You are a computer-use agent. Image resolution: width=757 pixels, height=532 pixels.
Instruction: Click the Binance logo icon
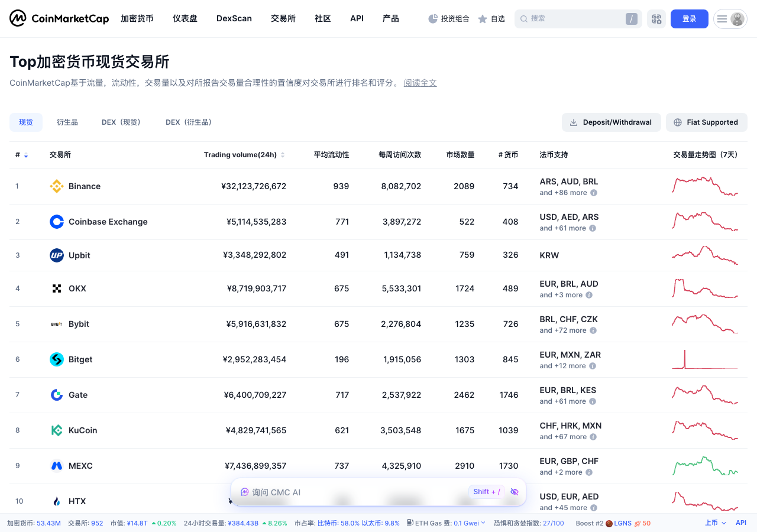pos(57,186)
